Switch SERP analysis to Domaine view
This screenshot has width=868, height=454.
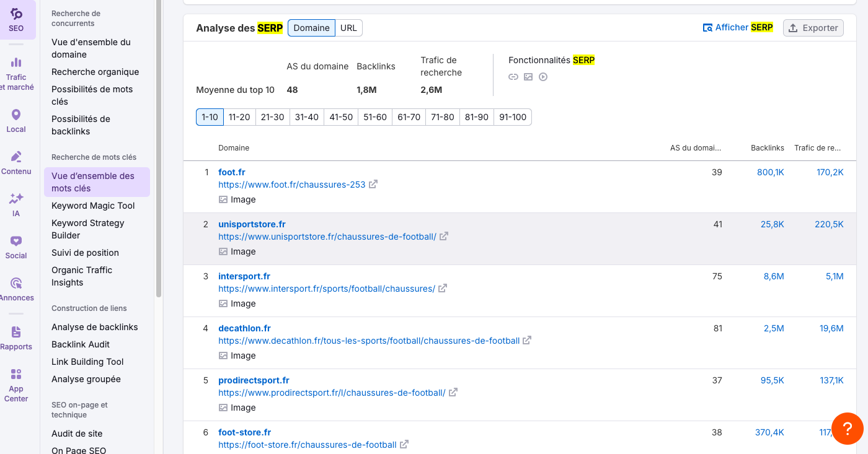click(x=311, y=28)
